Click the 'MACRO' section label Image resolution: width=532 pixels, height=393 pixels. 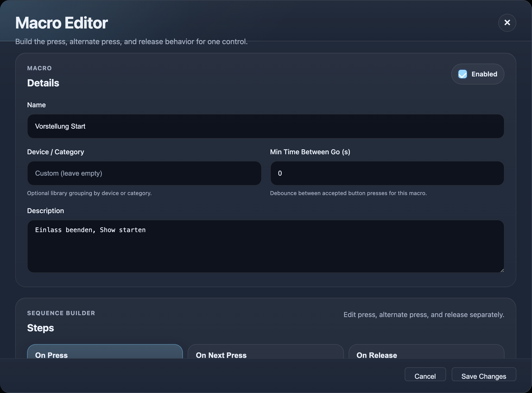pyautogui.click(x=39, y=68)
